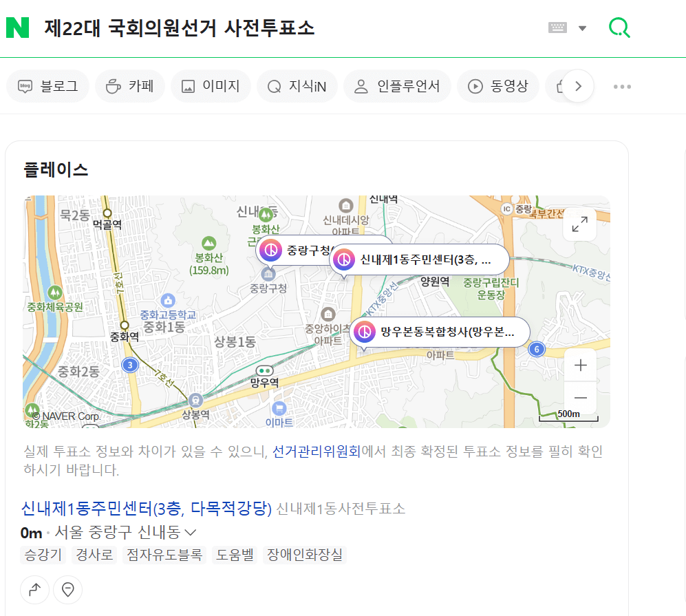Image resolution: width=686 pixels, height=616 pixels.
Task: Expand the map to fullscreen
Action: point(579,224)
